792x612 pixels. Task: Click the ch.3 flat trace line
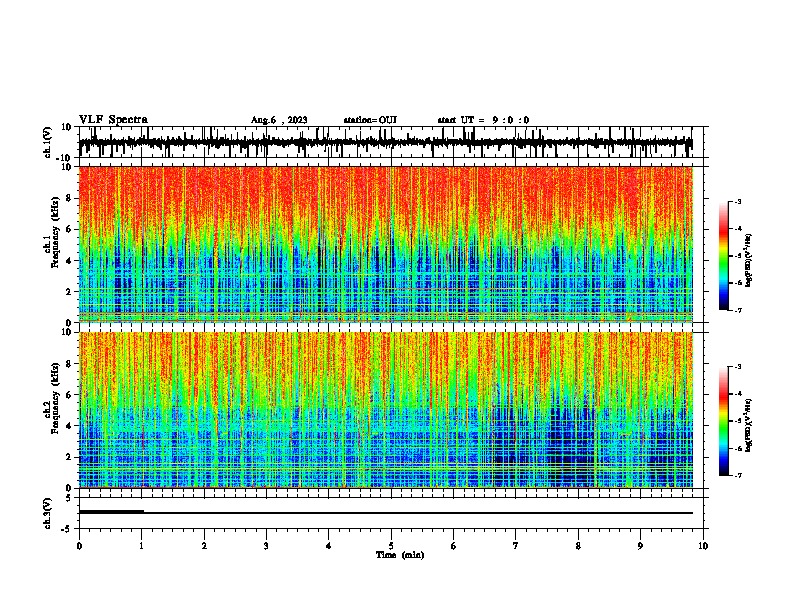(x=385, y=513)
